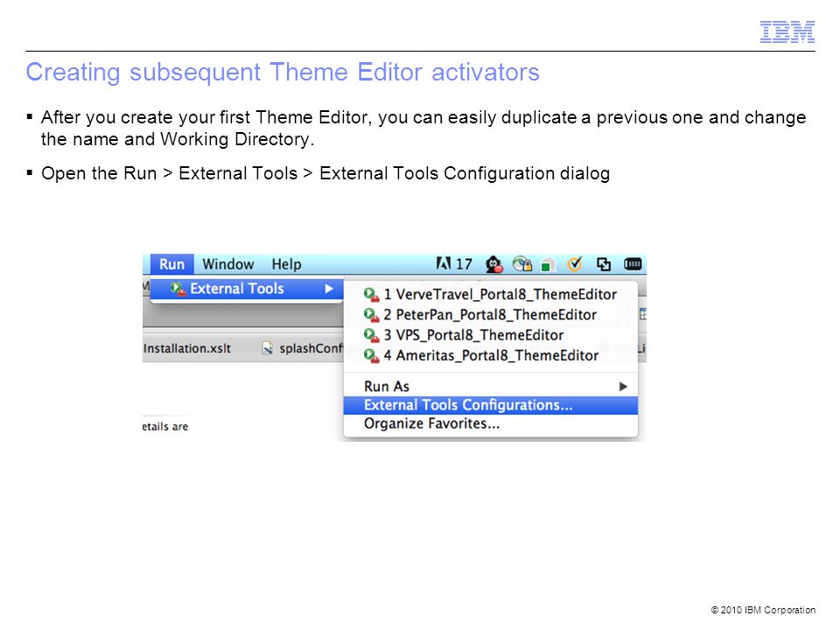
Task: Click the splashConf file icon
Action: point(268,349)
